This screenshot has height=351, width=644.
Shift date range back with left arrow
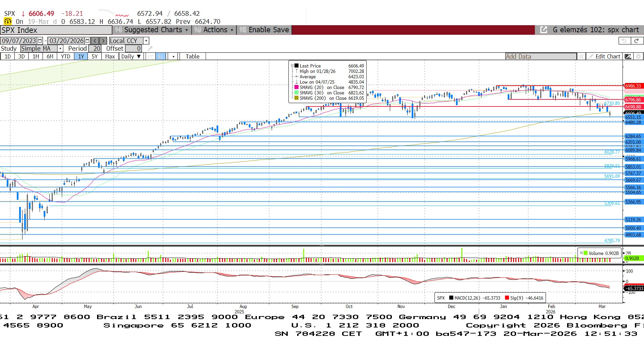click(95, 41)
